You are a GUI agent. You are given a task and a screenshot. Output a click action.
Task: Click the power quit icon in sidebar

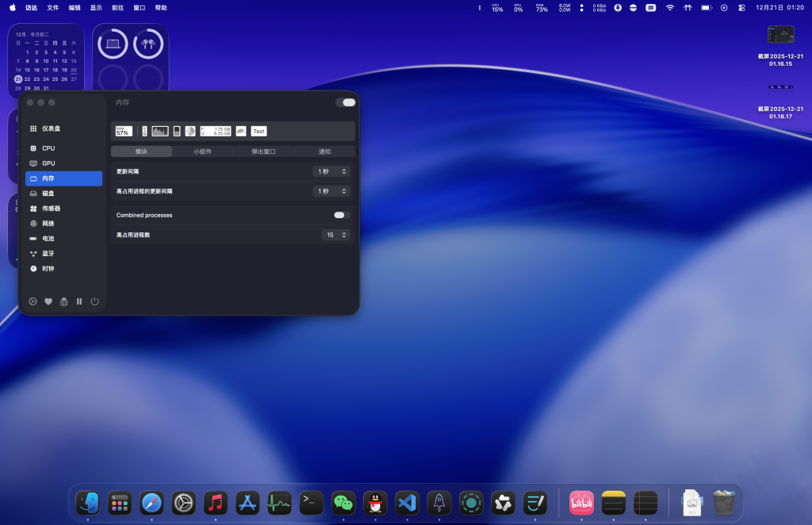94,301
